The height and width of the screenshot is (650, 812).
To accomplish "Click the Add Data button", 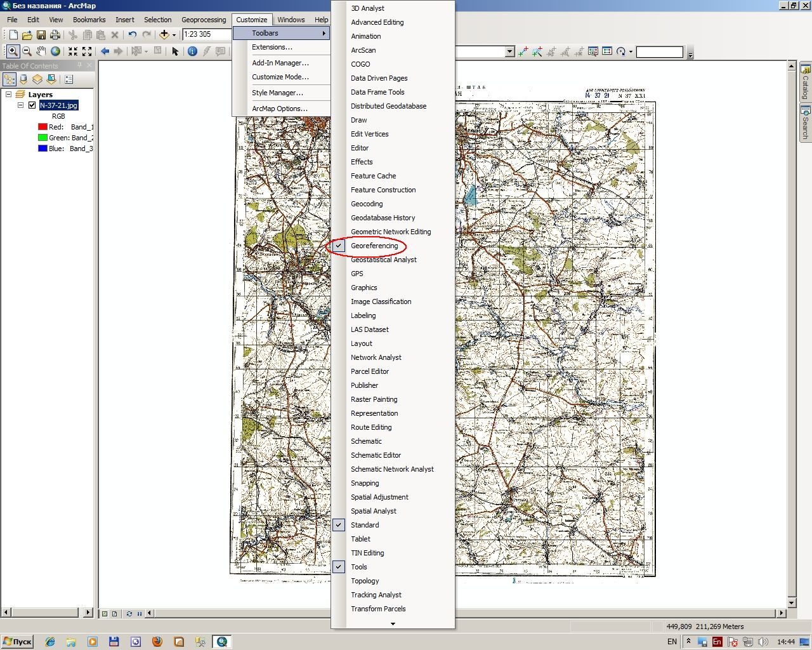I will click(164, 34).
